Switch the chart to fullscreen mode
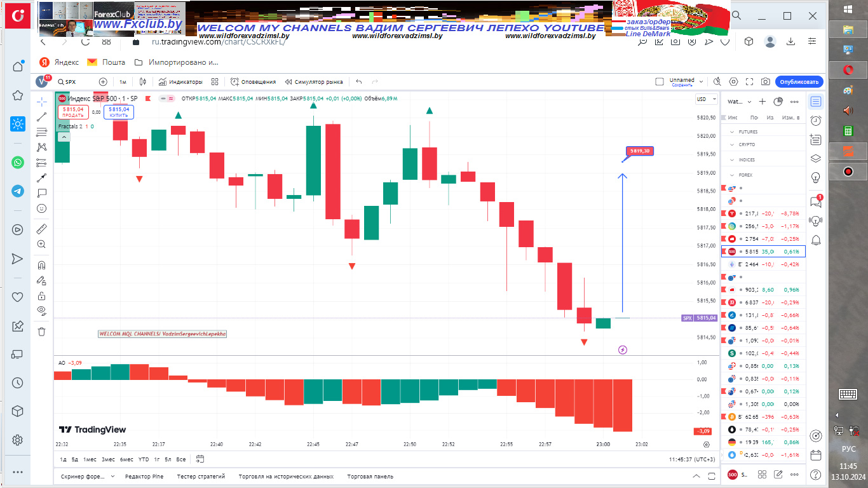868x488 pixels. click(x=750, y=82)
